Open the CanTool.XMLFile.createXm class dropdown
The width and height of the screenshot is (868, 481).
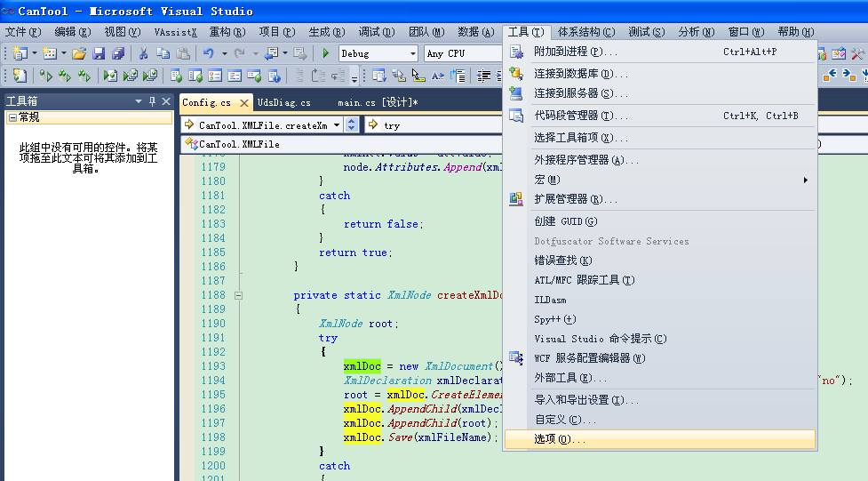point(336,125)
